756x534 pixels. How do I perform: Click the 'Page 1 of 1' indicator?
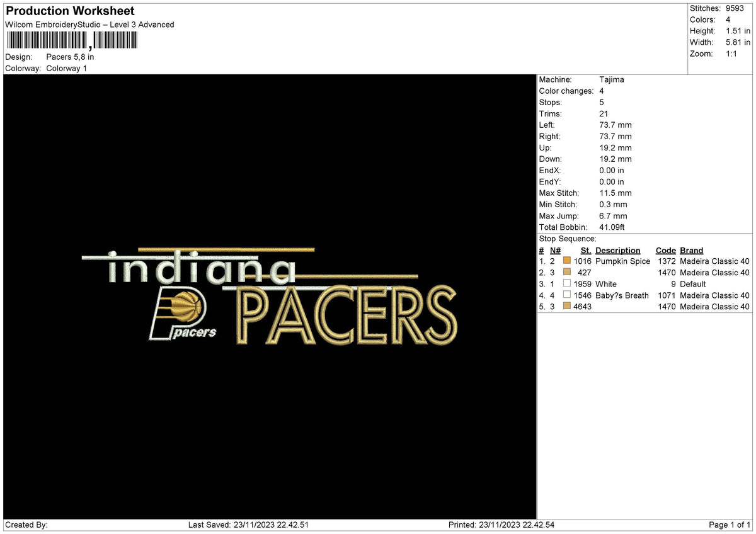click(730, 525)
